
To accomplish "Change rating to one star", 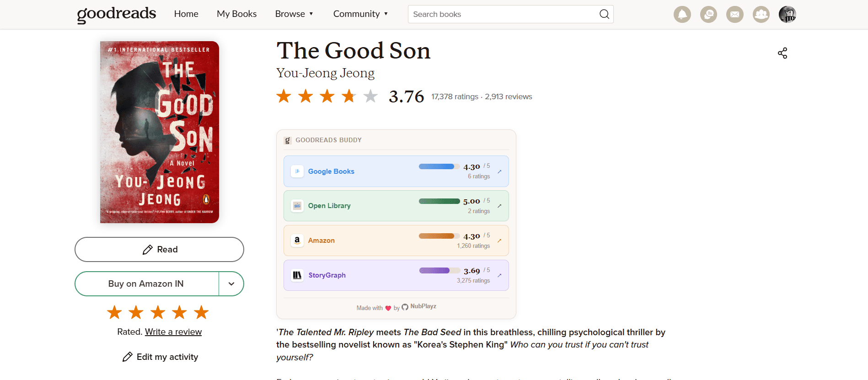I will pos(114,312).
